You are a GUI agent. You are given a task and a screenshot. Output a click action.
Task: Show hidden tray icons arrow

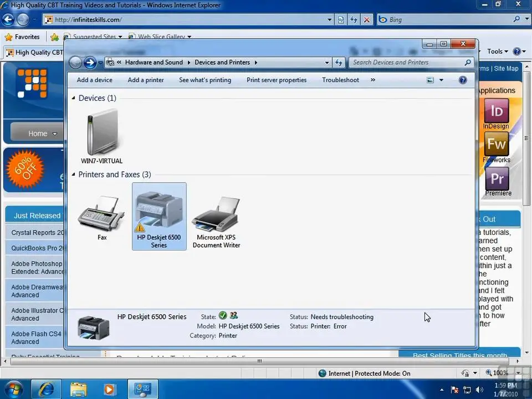coord(442,390)
